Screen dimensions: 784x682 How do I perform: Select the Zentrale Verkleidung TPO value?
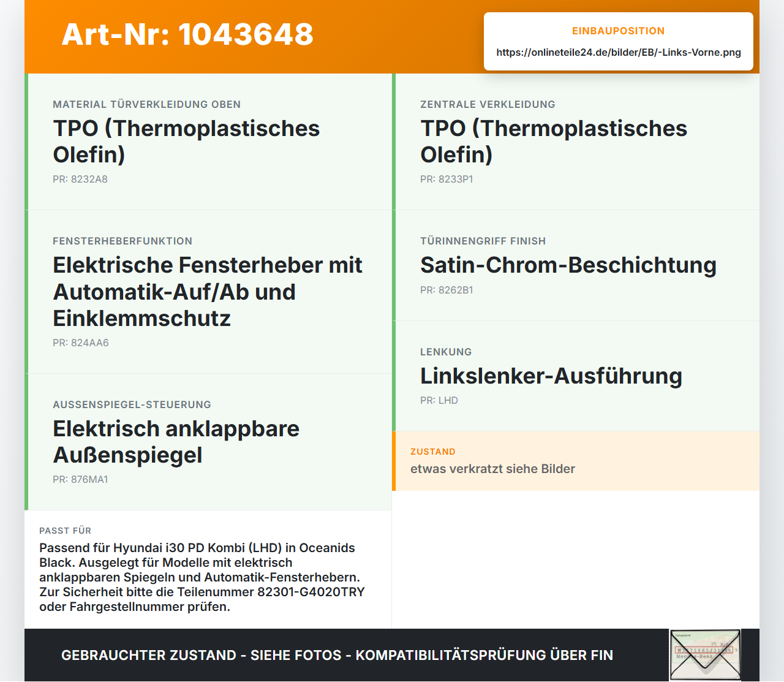[x=554, y=142]
